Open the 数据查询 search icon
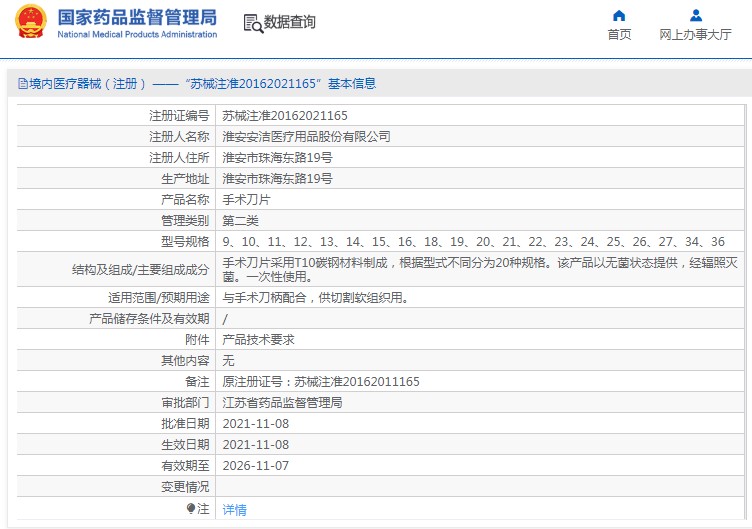Viewport: 752px width, 529px height. click(x=253, y=23)
